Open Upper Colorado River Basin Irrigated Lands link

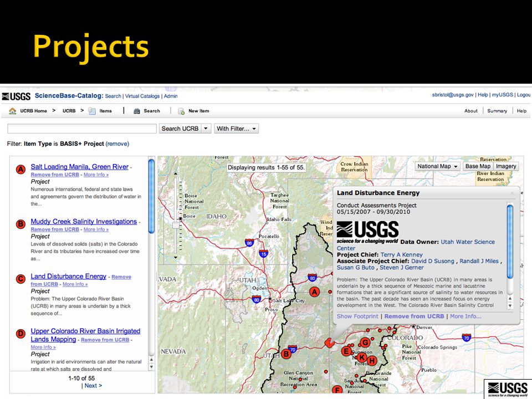(x=85, y=335)
